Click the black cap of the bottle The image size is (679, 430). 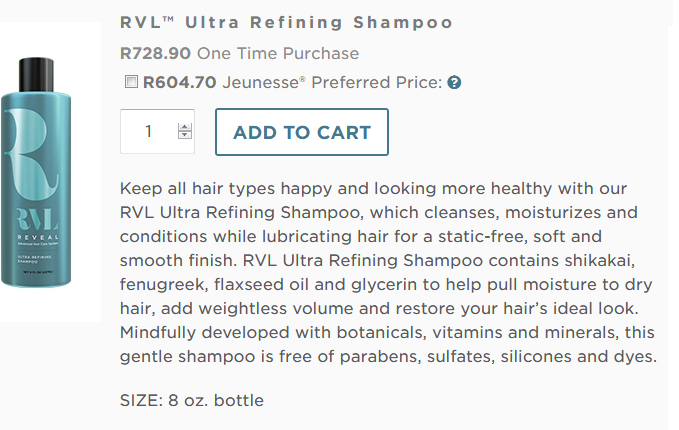point(36,74)
